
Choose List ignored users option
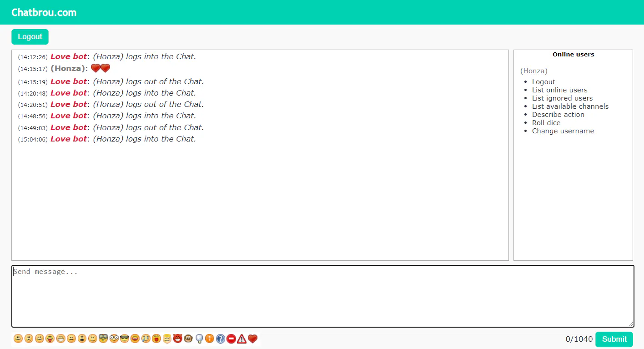(x=563, y=98)
